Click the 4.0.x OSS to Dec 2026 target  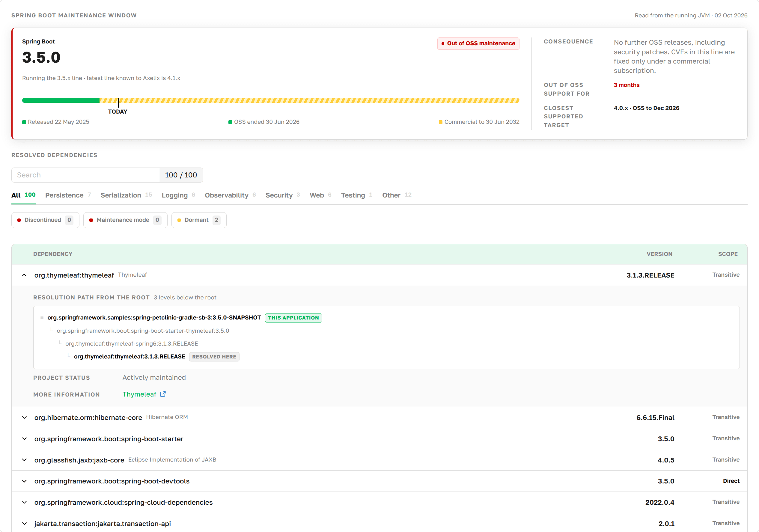pyautogui.click(x=646, y=108)
